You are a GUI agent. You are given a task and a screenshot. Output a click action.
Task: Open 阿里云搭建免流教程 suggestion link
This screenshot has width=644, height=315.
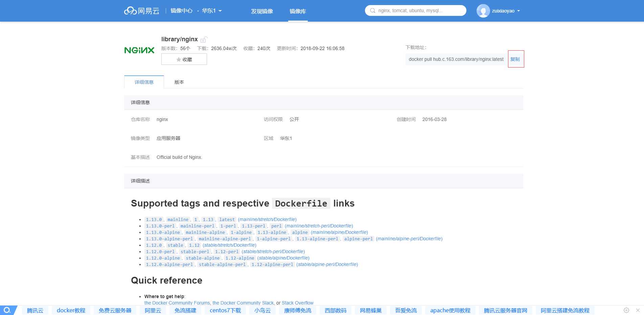click(x=565, y=310)
